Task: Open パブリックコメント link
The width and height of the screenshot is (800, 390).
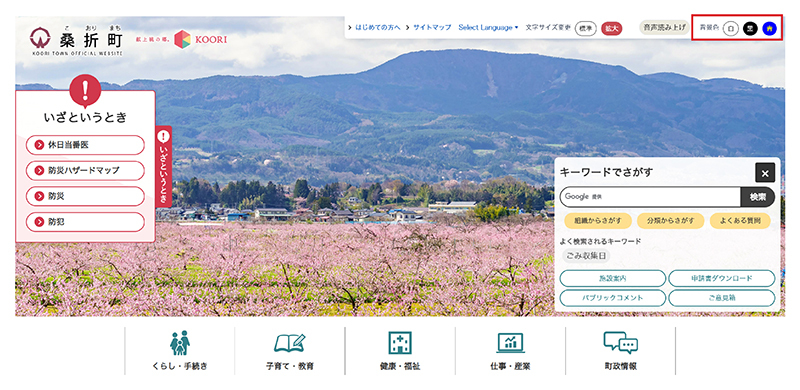Action: (x=613, y=298)
